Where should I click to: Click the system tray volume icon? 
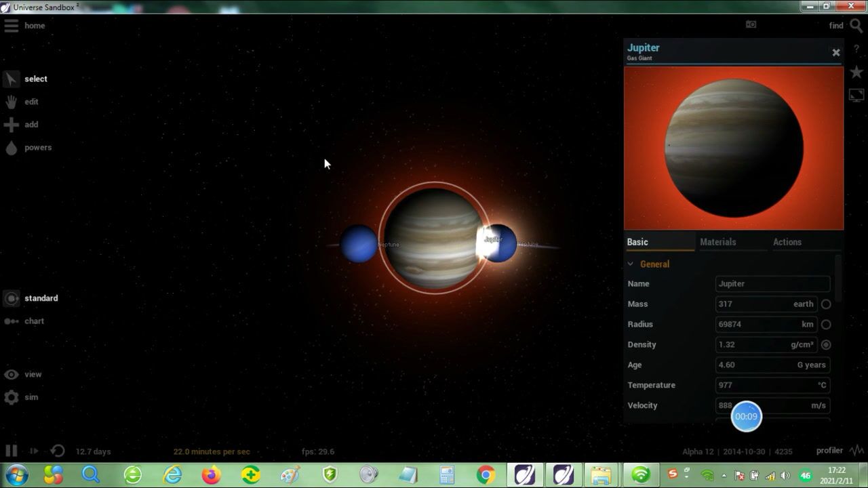(x=785, y=476)
